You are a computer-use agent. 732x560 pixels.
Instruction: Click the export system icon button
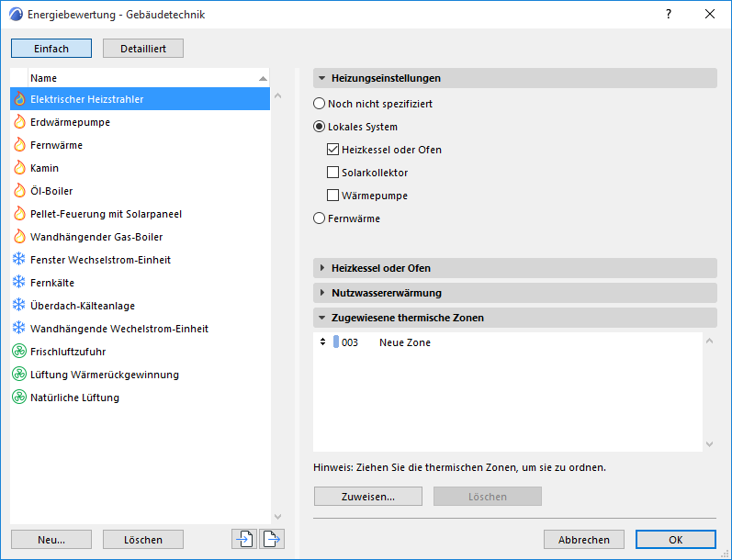click(x=271, y=539)
